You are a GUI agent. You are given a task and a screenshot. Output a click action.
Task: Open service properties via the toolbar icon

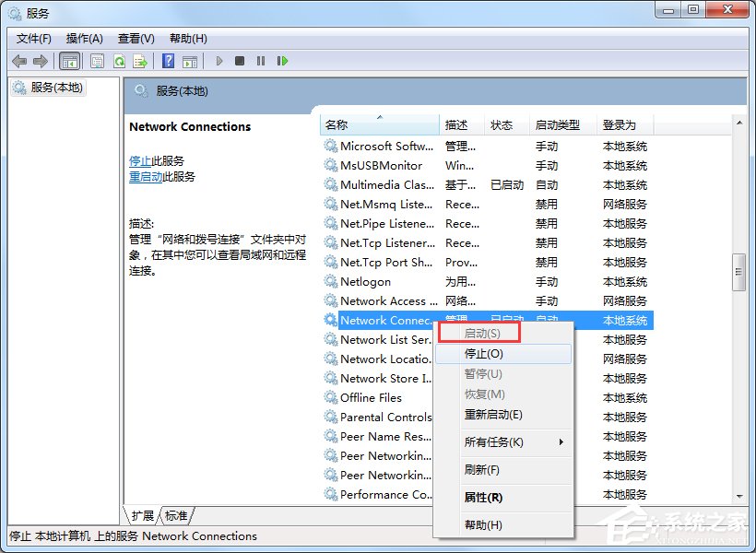[97, 61]
